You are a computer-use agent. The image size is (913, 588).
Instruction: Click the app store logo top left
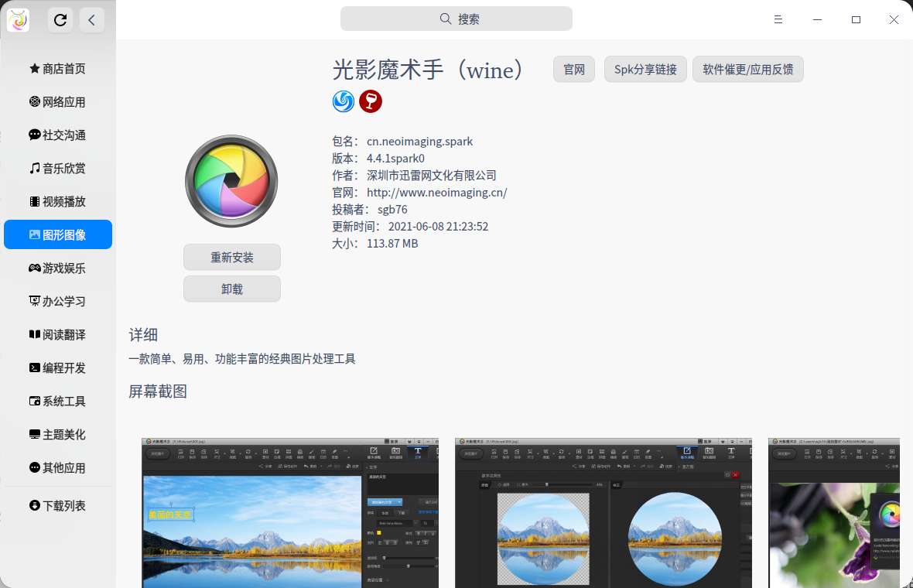[x=18, y=20]
